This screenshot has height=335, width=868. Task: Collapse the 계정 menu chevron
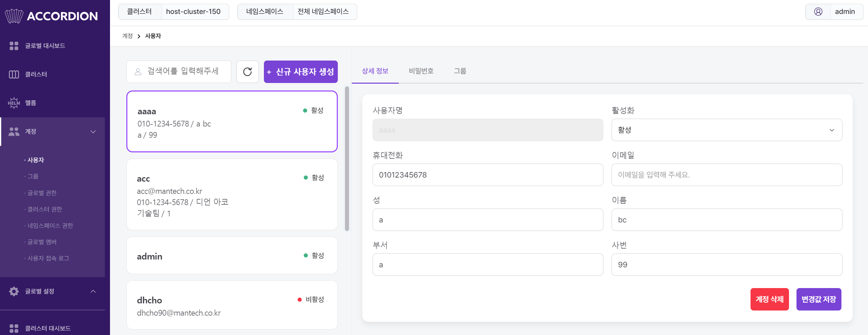pos(93,132)
